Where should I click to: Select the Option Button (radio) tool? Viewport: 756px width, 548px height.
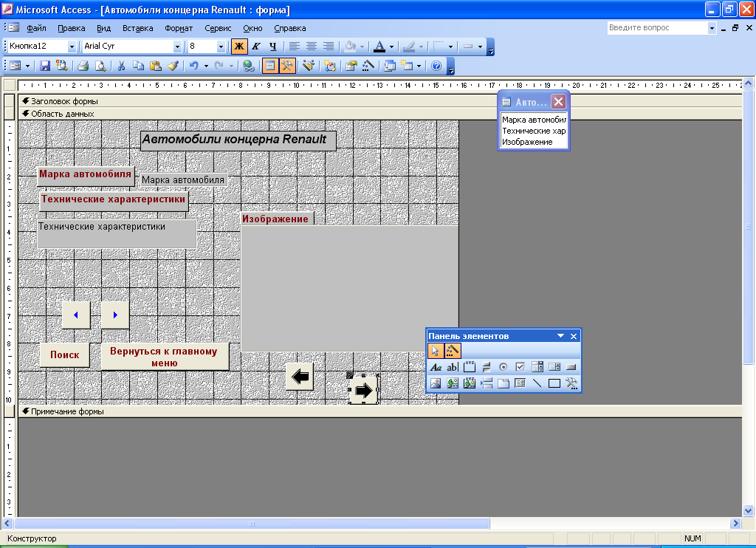(504, 367)
